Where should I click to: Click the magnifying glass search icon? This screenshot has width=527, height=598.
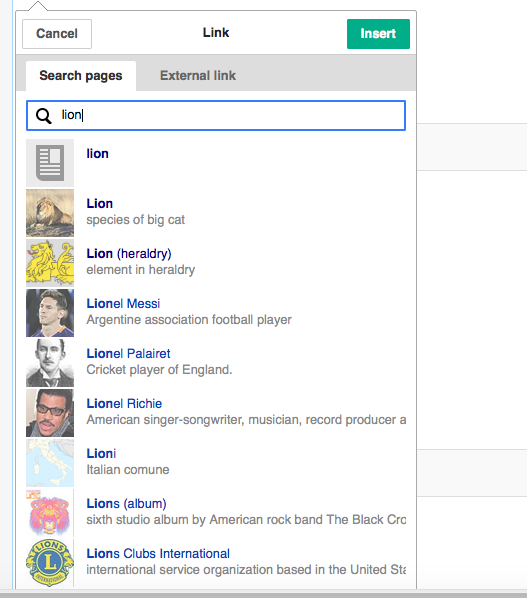click(43, 116)
